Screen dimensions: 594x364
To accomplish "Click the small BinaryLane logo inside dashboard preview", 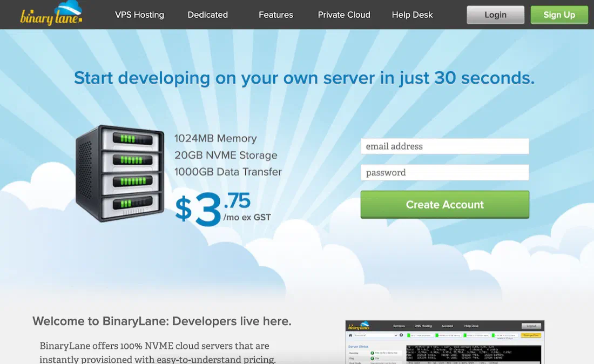I will tap(359, 326).
